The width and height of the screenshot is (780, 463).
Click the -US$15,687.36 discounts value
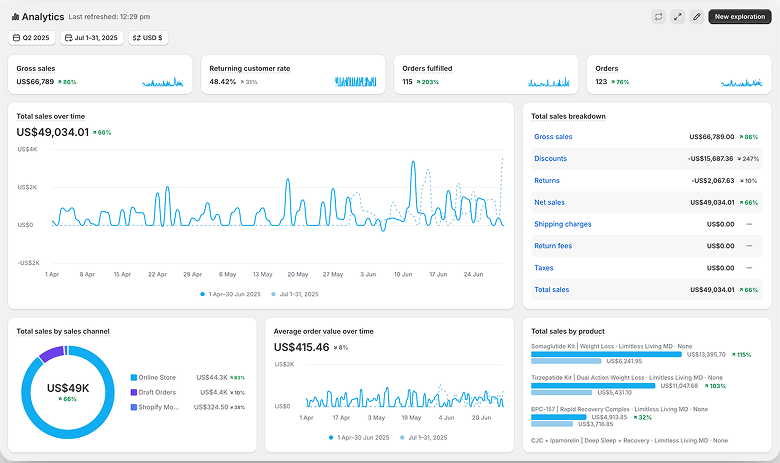(710, 159)
